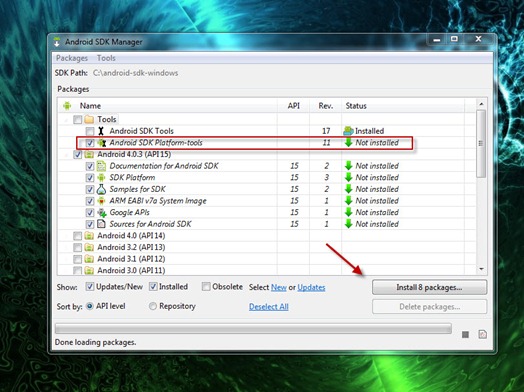Click the wrench icon beside Android SDK Tools
The image size is (524, 392).
101,131
